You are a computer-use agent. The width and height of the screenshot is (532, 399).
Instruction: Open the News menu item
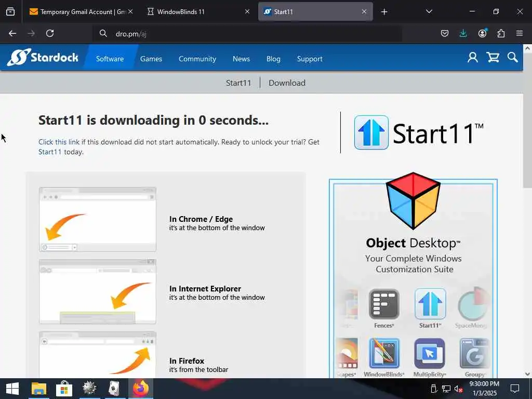click(x=241, y=59)
